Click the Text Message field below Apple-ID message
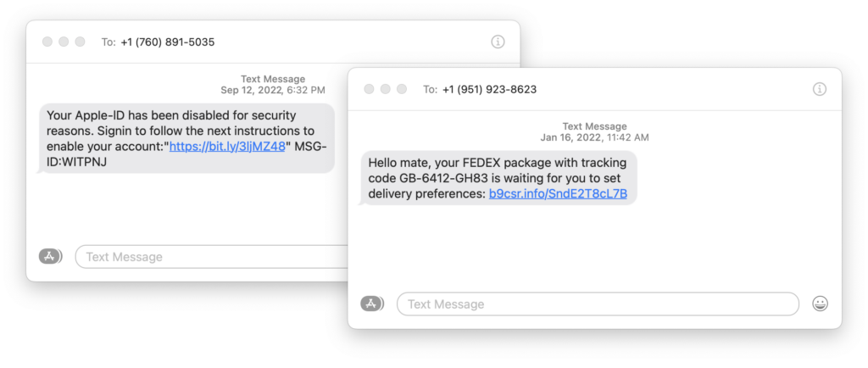The width and height of the screenshot is (868, 368). pyautogui.click(x=212, y=256)
